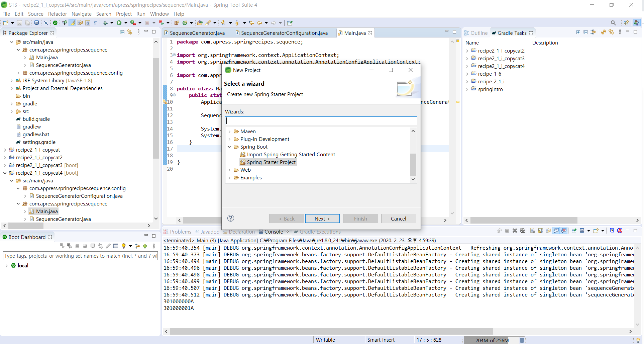Toggle Show Whitespace Characters pilcrow icon
Image resolution: width=644 pixels, height=344 pixels.
tap(95, 23)
